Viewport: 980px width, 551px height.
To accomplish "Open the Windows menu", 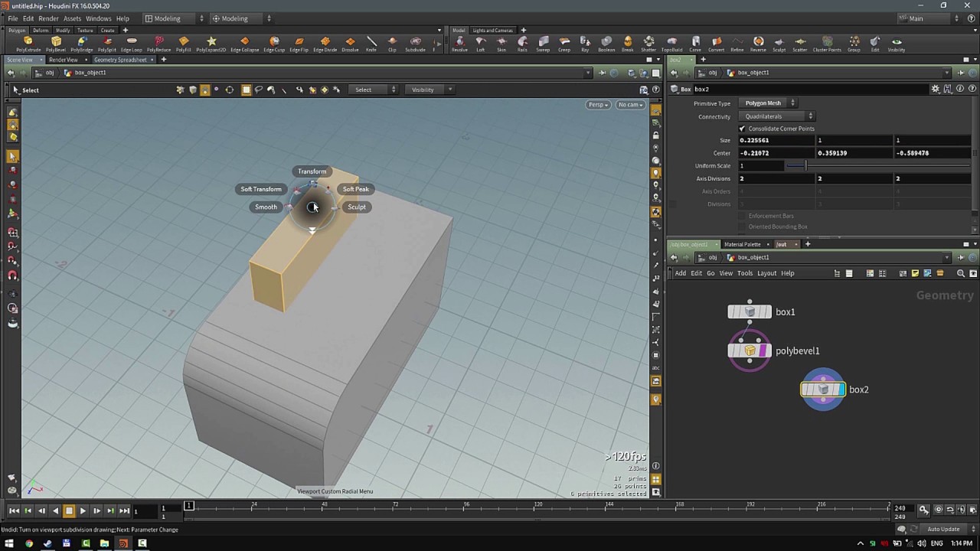I will tap(98, 18).
